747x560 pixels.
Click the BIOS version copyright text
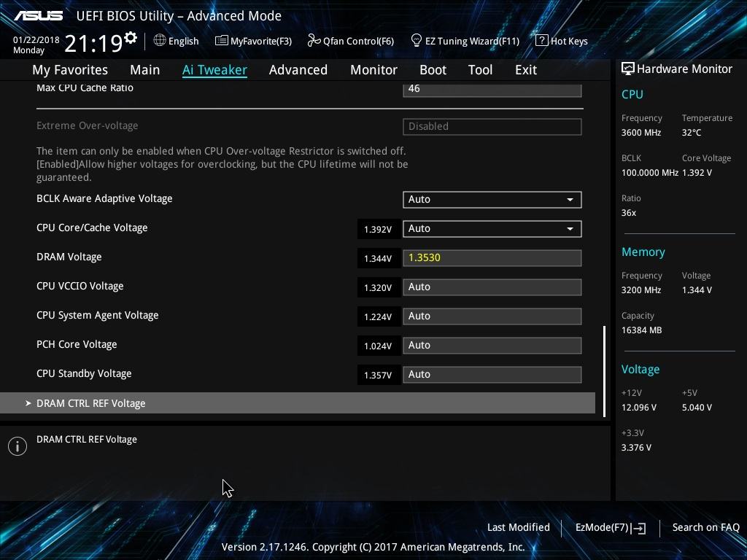pos(373,547)
